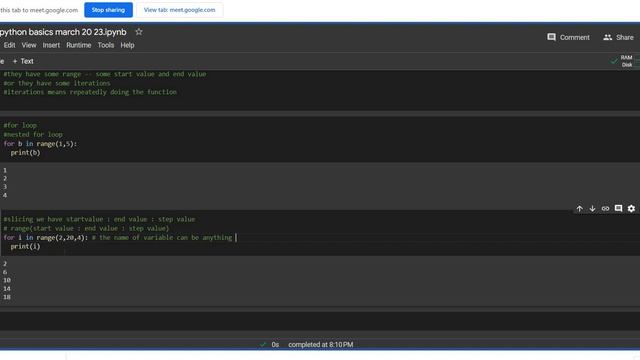The height and width of the screenshot is (360, 640).
Task: Click comment '#iterations means repeatedly doing the function'
Action: pyautogui.click(x=90, y=92)
